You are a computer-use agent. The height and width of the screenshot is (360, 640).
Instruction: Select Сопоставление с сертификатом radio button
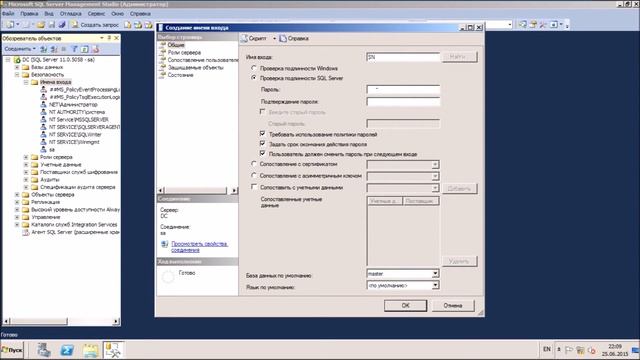tap(254, 164)
